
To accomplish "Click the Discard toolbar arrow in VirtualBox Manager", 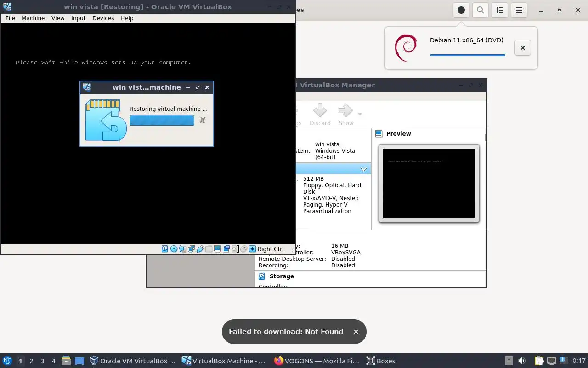I will click(x=320, y=111).
